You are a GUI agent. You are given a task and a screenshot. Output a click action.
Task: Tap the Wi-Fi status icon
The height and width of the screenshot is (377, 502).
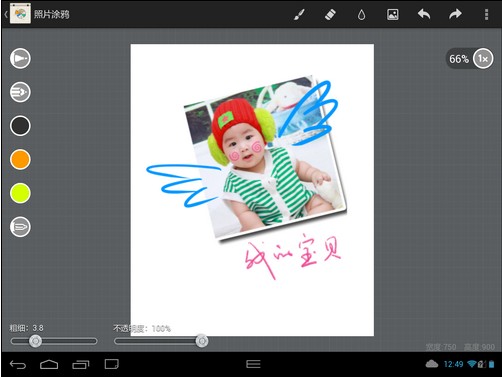pos(472,364)
